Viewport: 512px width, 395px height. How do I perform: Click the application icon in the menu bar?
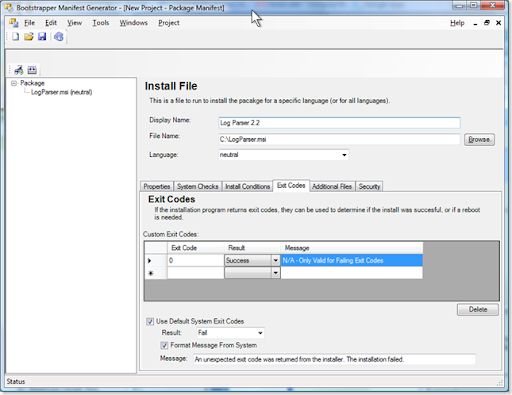pyautogui.click(x=14, y=23)
